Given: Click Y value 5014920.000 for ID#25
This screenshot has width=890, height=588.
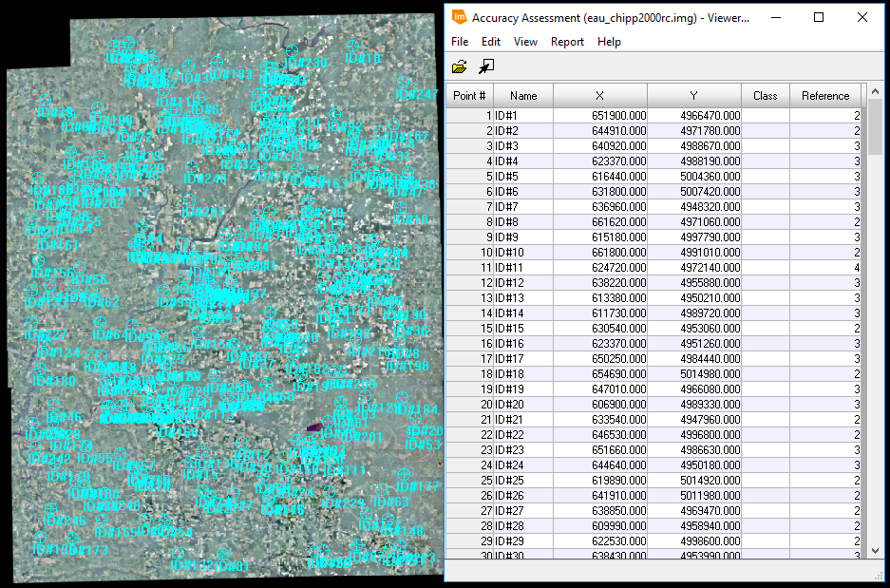Looking at the screenshot, I should coord(694,481).
